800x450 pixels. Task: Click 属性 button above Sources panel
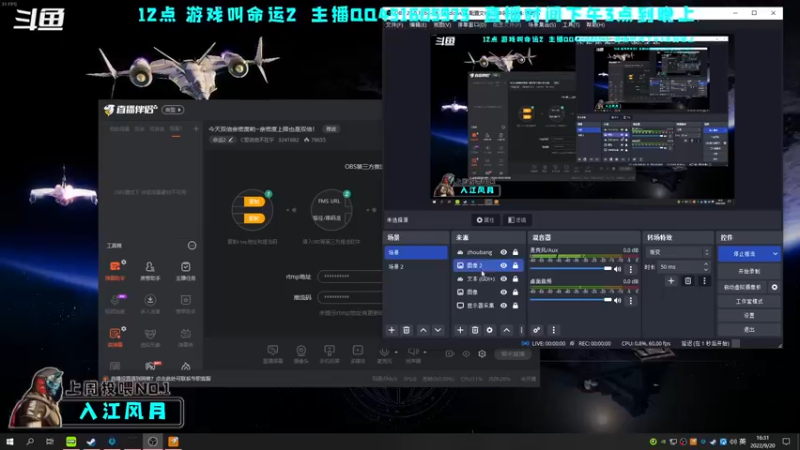tap(485, 220)
